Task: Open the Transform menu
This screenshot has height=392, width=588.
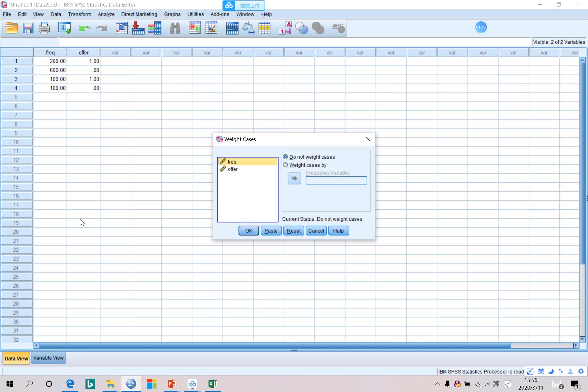Action: coord(80,14)
